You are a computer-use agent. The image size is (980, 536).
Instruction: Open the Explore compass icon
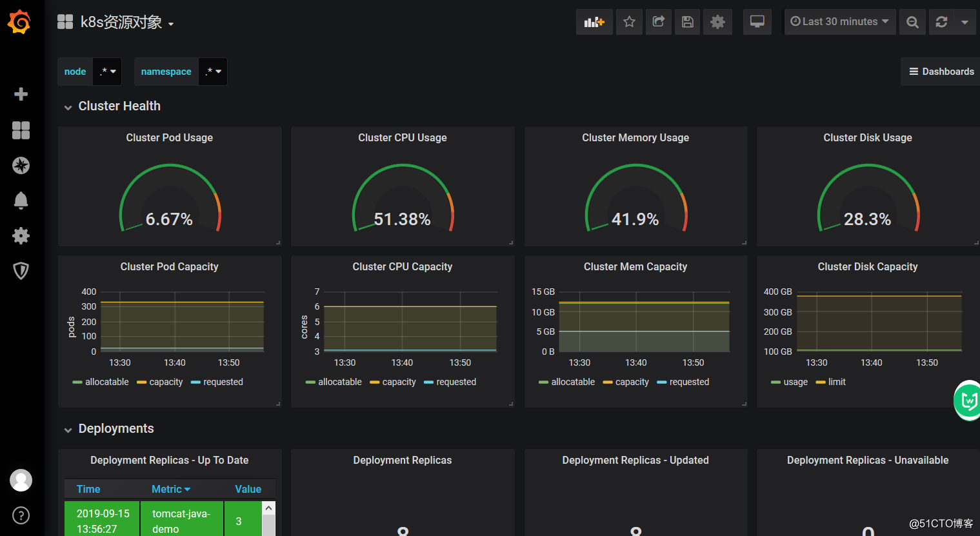tap(21, 166)
